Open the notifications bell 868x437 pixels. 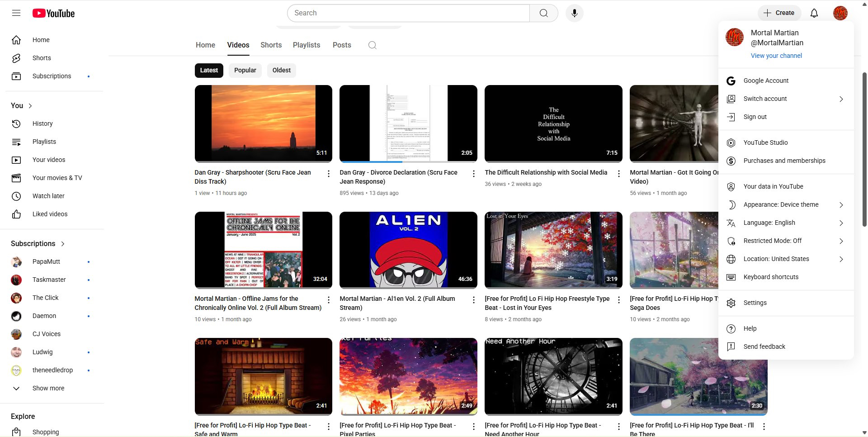pyautogui.click(x=814, y=13)
